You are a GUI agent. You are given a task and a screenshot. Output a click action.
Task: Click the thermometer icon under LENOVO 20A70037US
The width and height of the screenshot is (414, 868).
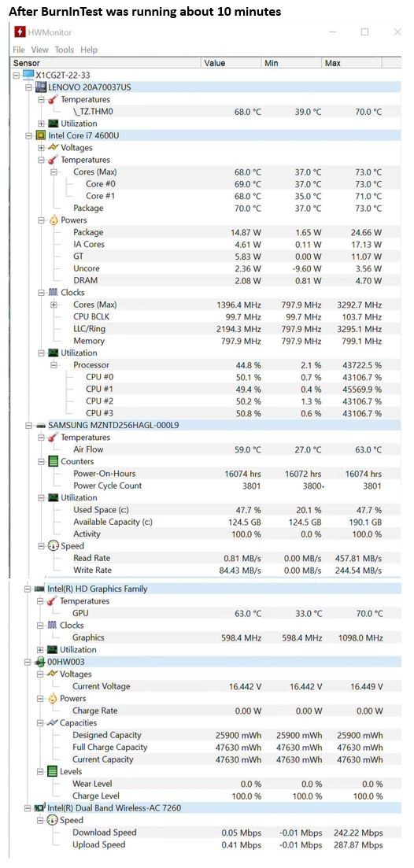[53, 100]
